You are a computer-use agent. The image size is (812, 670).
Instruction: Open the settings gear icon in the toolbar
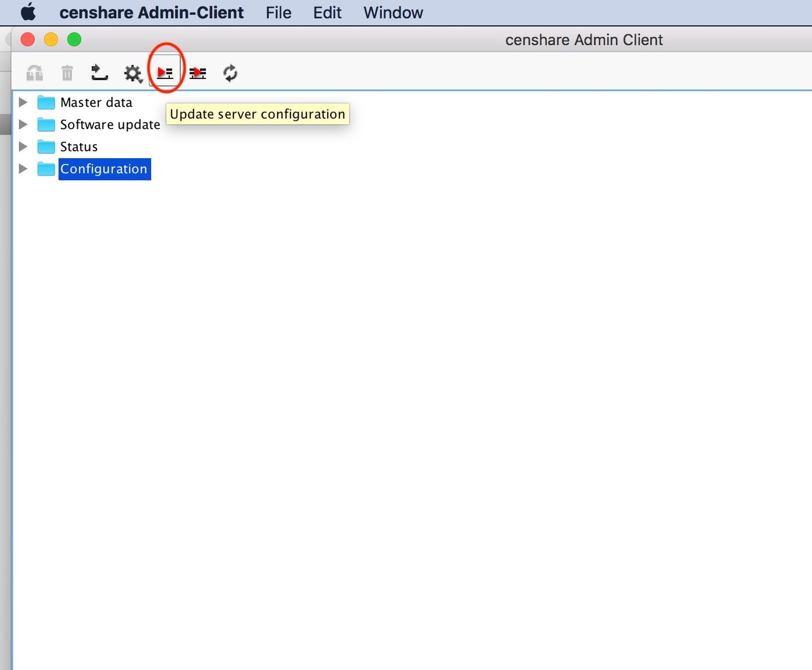133,73
